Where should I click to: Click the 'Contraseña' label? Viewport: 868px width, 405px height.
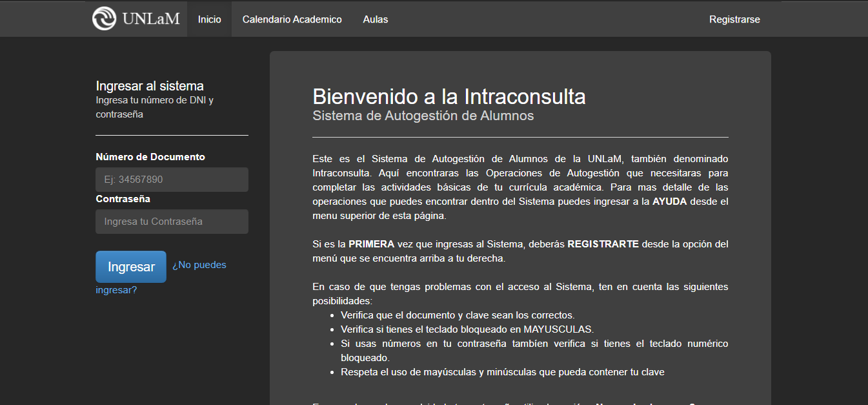click(x=123, y=199)
